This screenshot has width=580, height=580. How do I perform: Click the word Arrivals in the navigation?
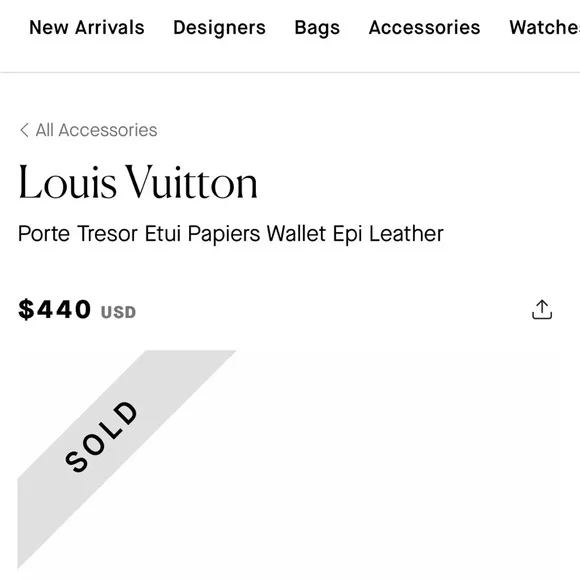pyautogui.click(x=109, y=27)
